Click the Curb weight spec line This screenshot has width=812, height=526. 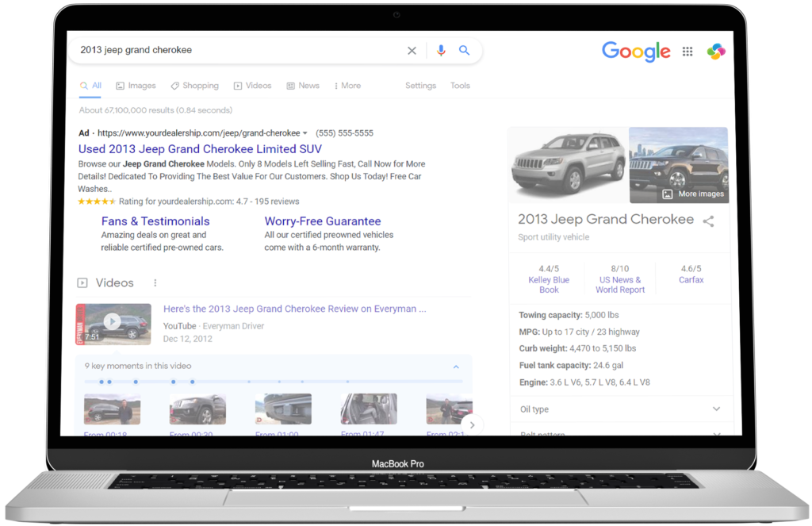[x=577, y=348]
